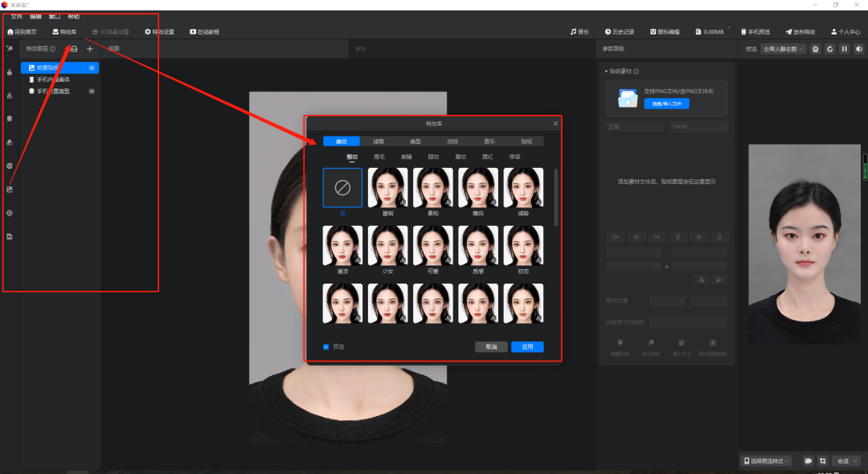
Task: Pause the preview playback
Action: coord(844,49)
